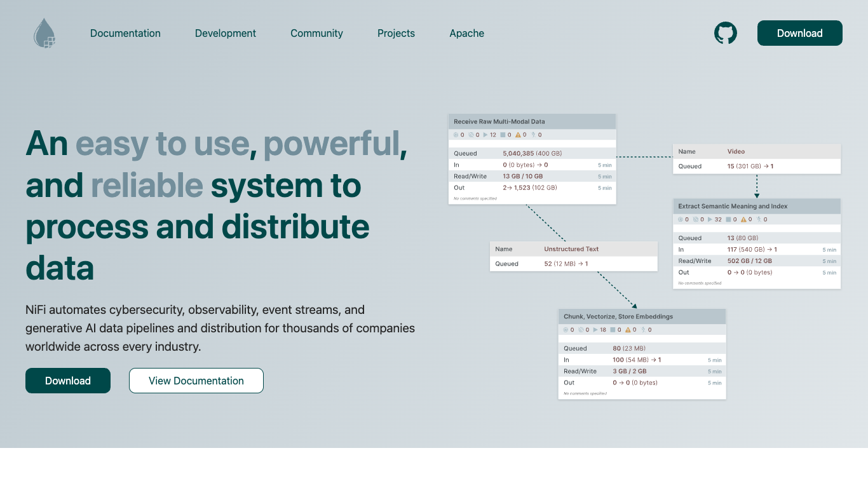Click the '117 (540 GB) → 1' in value
The width and height of the screenshot is (868, 488).
(x=752, y=250)
